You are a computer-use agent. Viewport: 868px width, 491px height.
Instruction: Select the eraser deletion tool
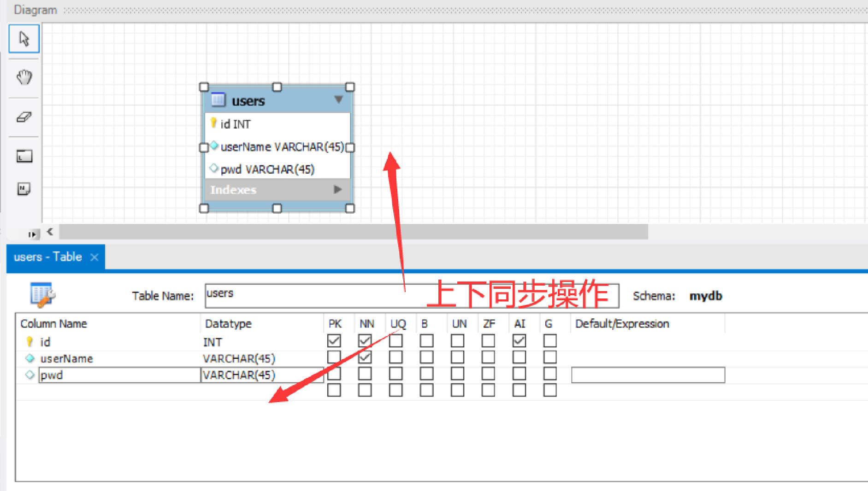[x=23, y=117]
